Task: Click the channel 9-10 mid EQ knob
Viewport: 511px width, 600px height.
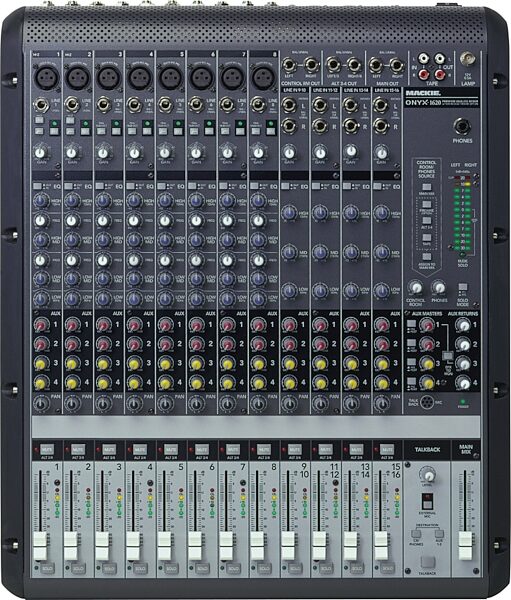Action: [x=290, y=252]
